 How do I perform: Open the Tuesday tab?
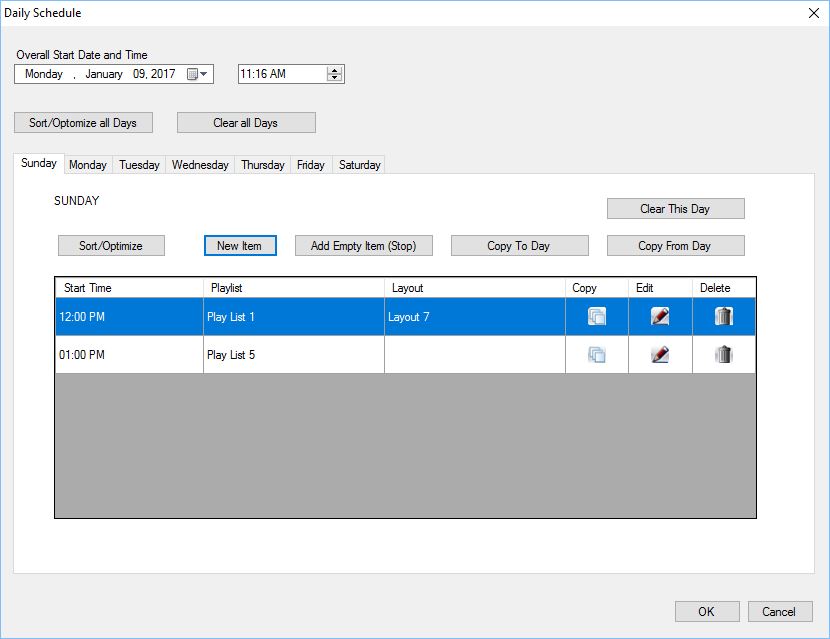(139, 165)
